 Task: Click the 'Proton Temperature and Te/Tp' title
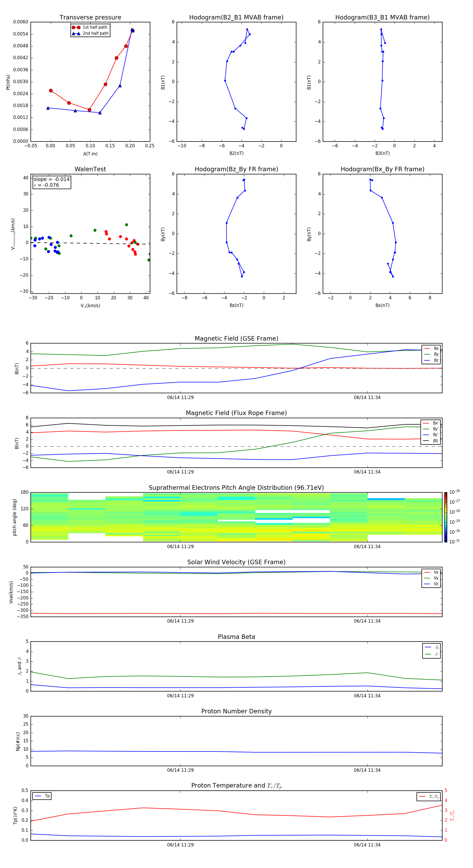236,785
